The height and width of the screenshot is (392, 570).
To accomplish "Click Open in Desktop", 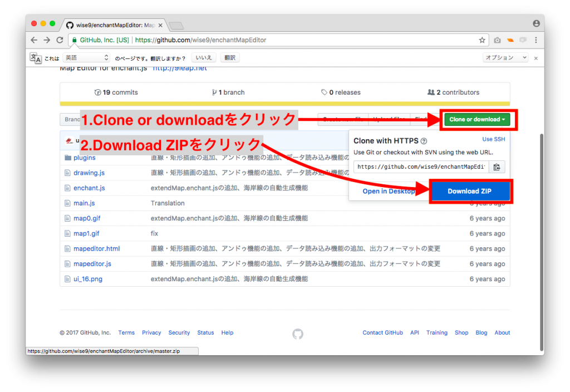I will point(389,192).
